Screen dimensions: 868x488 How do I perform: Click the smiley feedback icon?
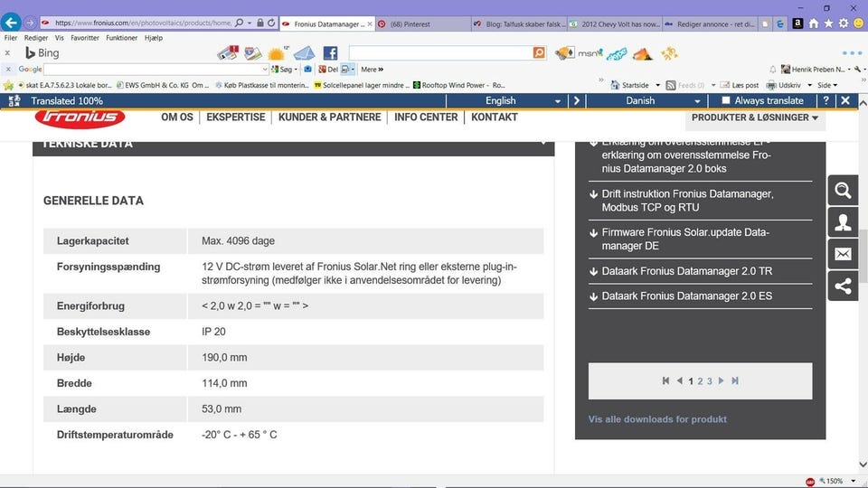click(x=859, y=23)
